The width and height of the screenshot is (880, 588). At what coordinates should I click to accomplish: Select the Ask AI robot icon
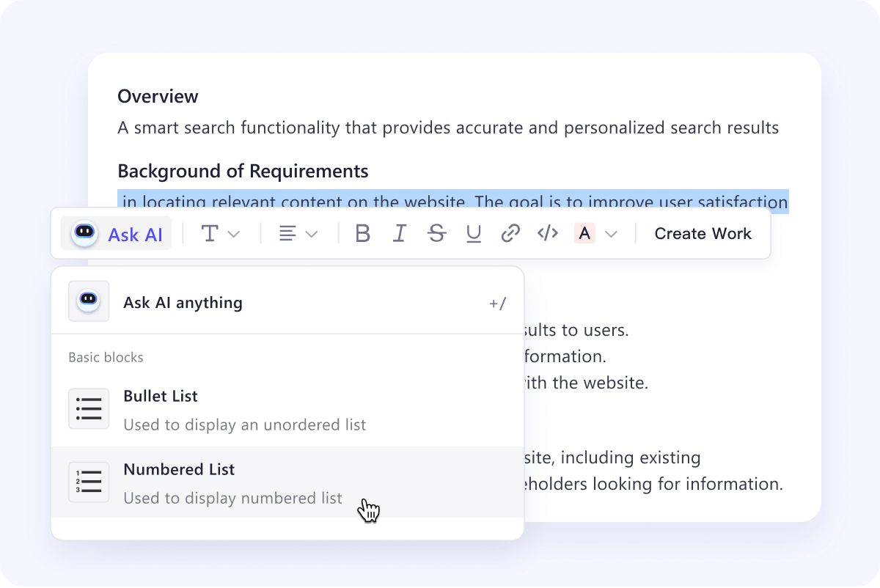[83, 233]
